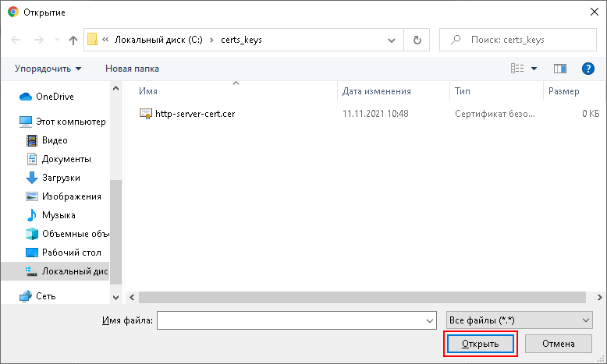This screenshot has width=607, height=364.
Task: Open Help with question mark icon
Action: [588, 69]
